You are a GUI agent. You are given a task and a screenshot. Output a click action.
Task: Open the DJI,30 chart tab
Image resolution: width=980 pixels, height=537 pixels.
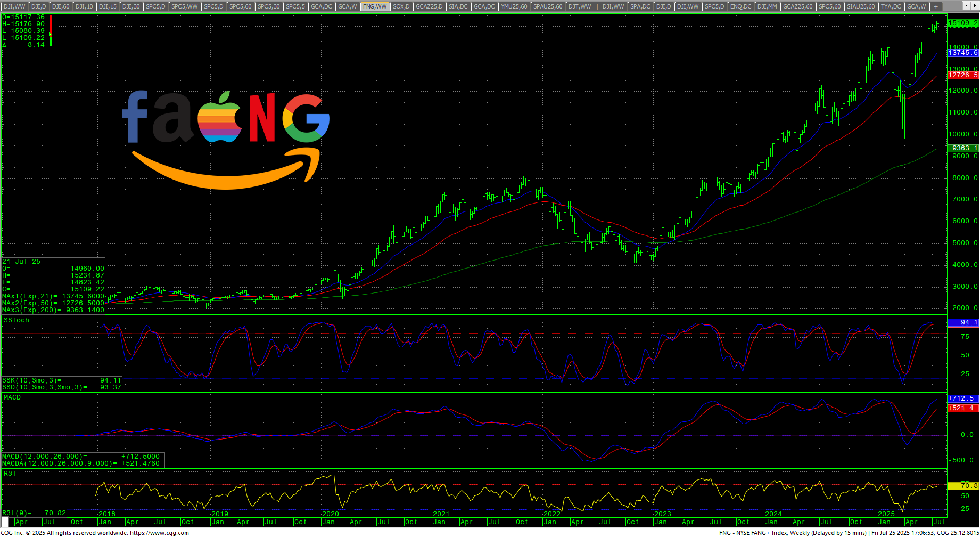click(x=131, y=6)
